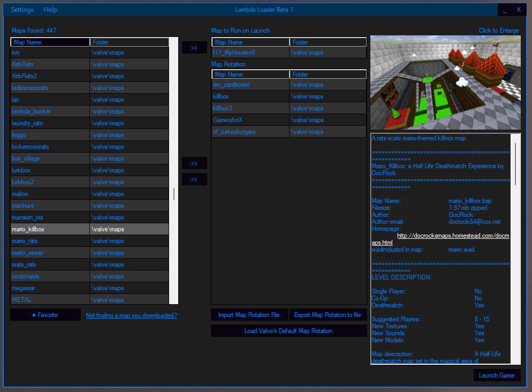Click the >> button to add map to rotation
Image resolution: width=532 pixels, height=392 pixels.
click(x=194, y=163)
